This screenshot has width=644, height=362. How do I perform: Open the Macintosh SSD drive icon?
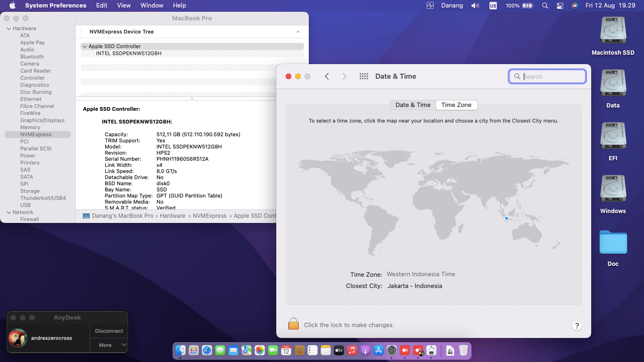(613, 31)
